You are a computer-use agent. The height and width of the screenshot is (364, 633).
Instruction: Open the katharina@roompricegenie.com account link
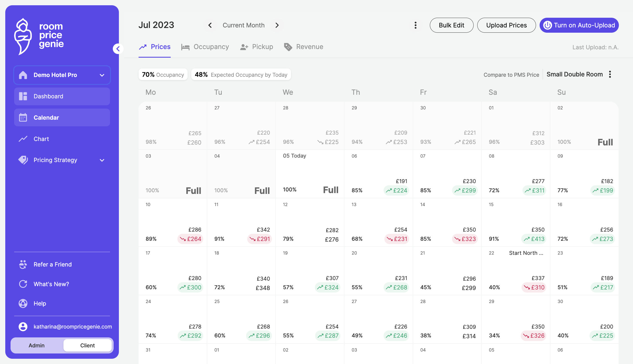(73, 327)
